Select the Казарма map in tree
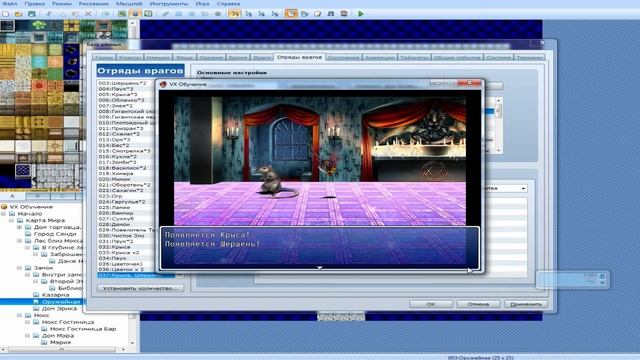 (x=56, y=295)
